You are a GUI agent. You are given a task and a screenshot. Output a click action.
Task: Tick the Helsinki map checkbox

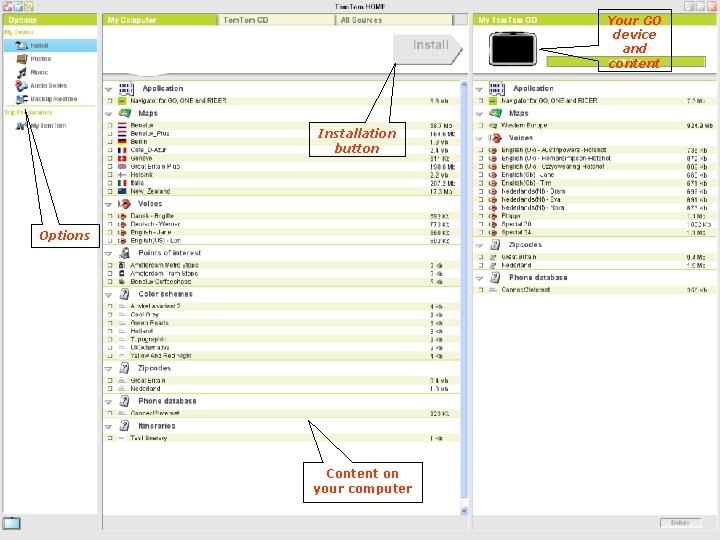tap(110, 174)
